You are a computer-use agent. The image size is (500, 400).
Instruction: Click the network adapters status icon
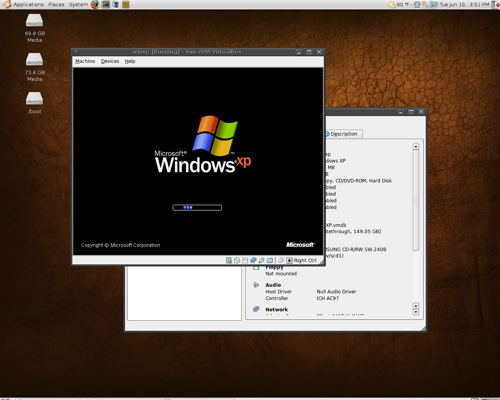tap(253, 260)
